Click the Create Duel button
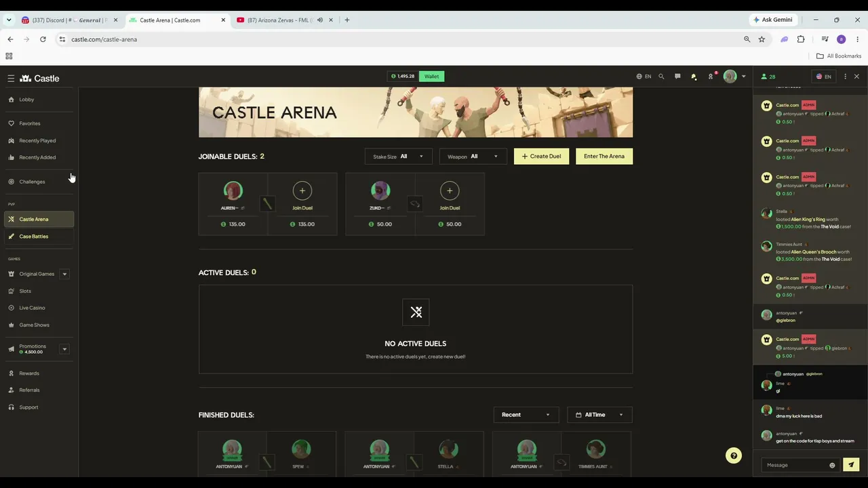 (x=541, y=157)
